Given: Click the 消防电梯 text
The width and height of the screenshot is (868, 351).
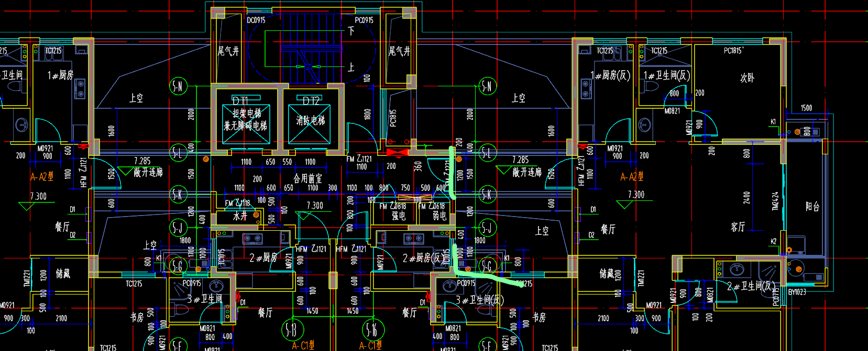Looking at the screenshot, I should point(311,121).
